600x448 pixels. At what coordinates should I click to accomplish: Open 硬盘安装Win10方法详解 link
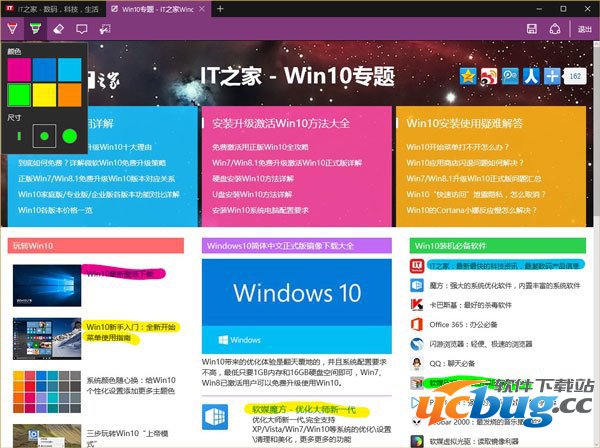click(253, 179)
